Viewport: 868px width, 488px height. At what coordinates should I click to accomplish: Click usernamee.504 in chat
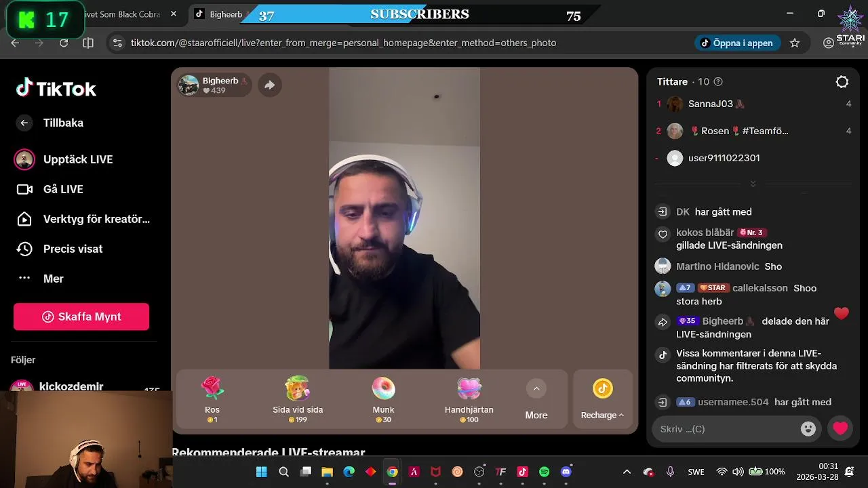point(733,402)
